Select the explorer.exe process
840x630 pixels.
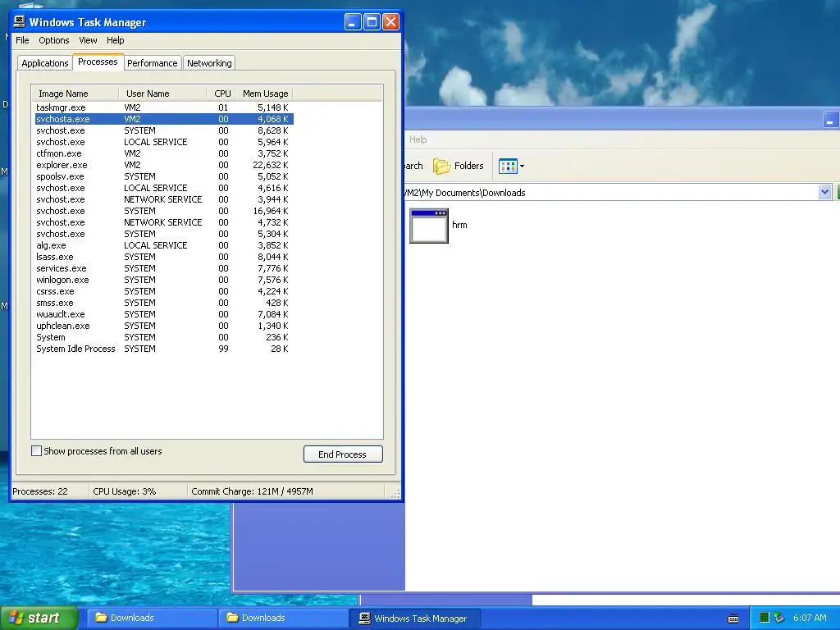pos(164,165)
